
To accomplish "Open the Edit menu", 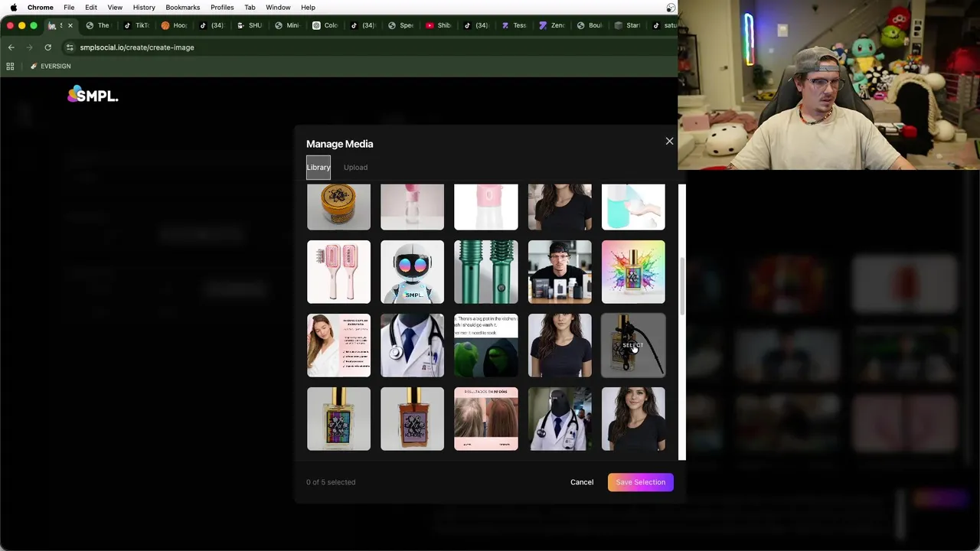I will (91, 8).
